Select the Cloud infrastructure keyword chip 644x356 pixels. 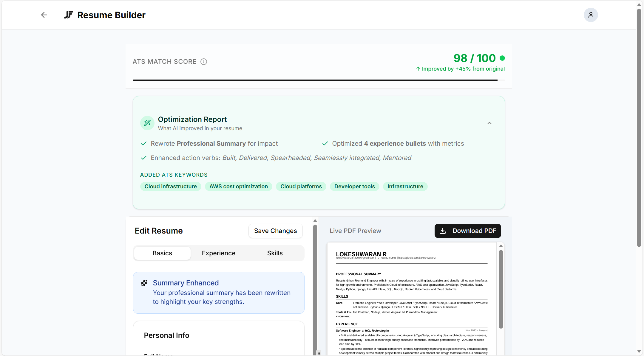171,186
